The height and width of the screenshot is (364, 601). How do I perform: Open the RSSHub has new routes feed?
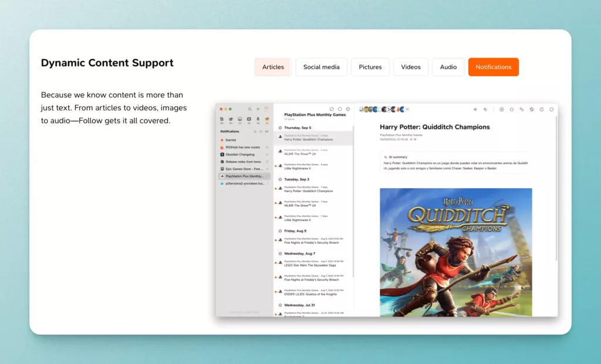[x=244, y=147]
